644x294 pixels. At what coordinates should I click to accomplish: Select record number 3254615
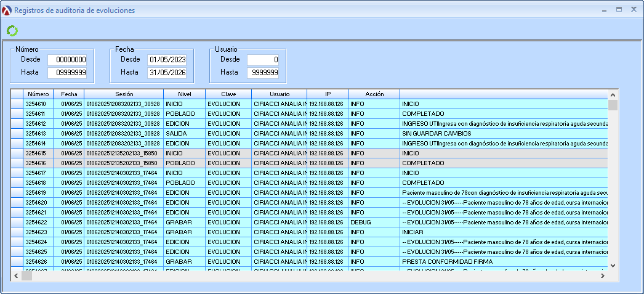pos(309,153)
